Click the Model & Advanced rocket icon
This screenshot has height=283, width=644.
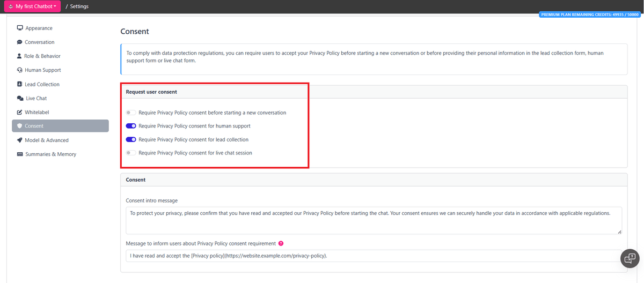20,140
